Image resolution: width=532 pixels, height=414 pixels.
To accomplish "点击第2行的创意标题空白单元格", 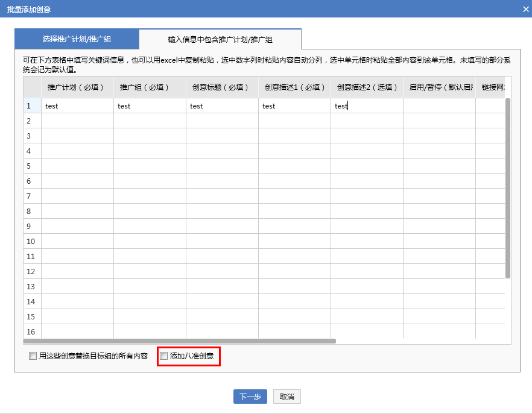I will [221, 121].
